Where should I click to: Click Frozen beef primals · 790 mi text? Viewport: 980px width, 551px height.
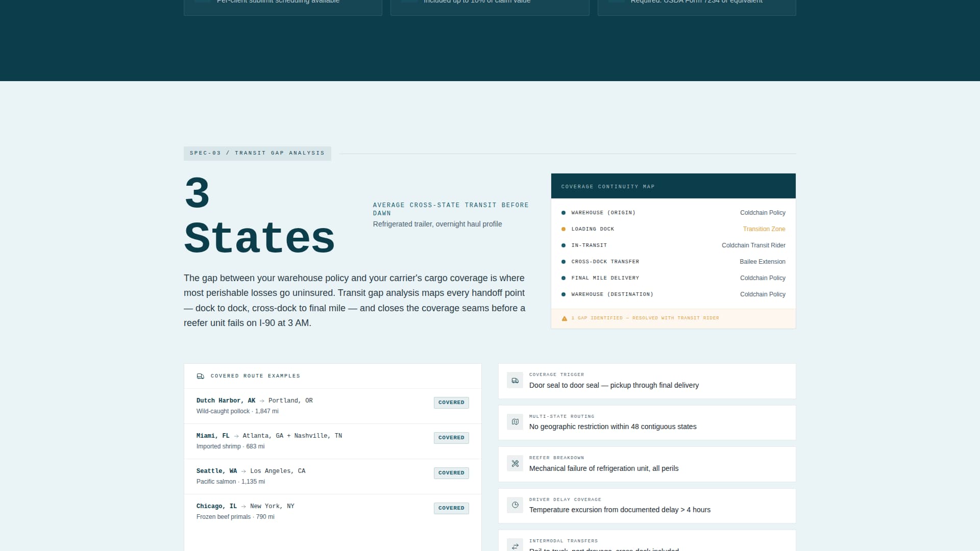[x=235, y=517]
